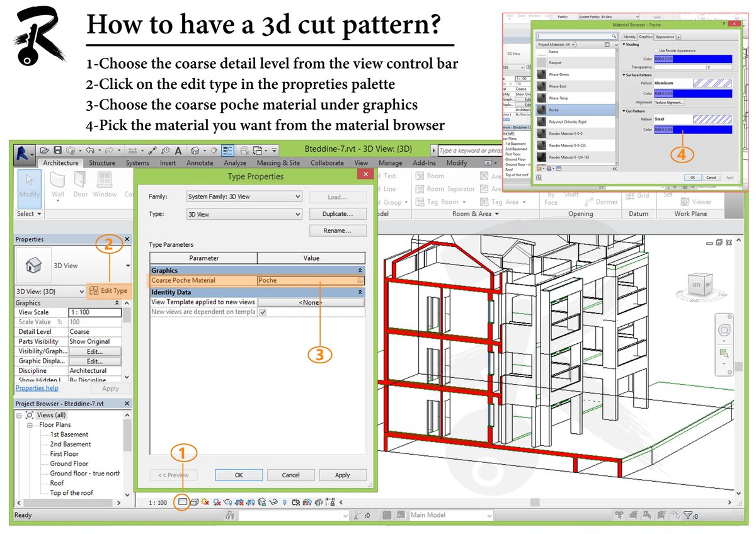Select the Window tool in Architecture ribbon
The width and height of the screenshot is (756, 534).
point(105,185)
